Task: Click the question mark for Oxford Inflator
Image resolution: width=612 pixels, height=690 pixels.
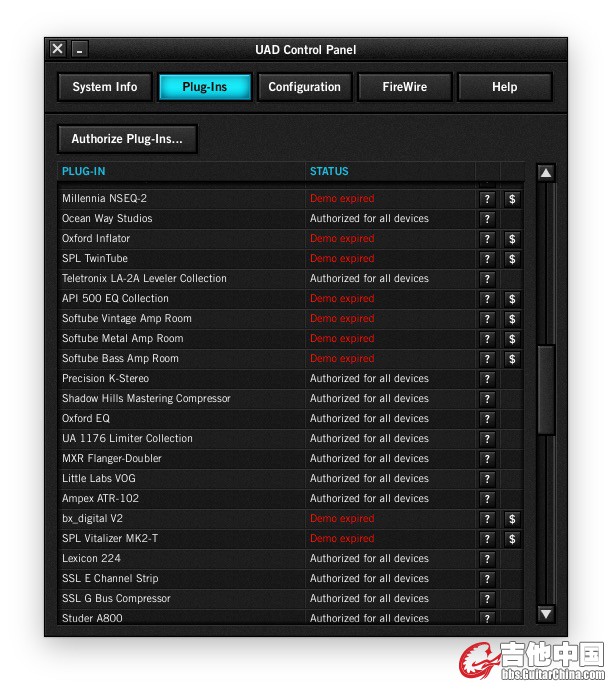Action: 487,239
